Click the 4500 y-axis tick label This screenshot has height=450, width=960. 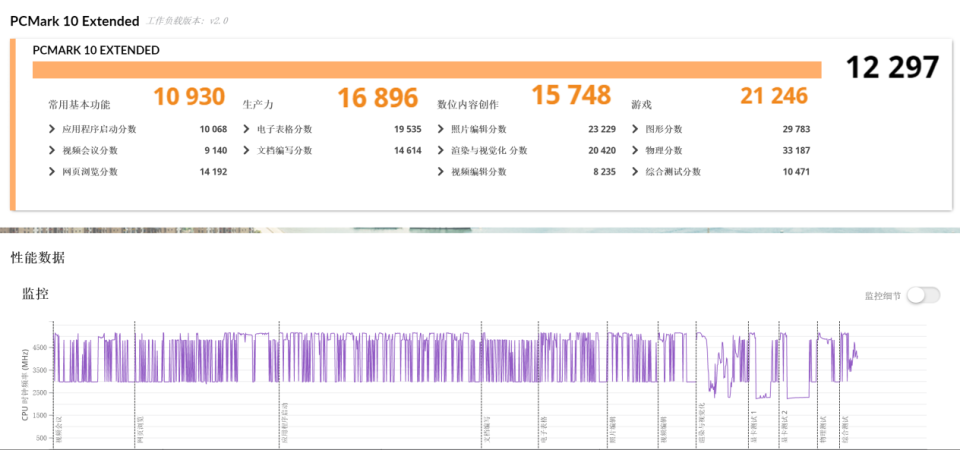39,347
